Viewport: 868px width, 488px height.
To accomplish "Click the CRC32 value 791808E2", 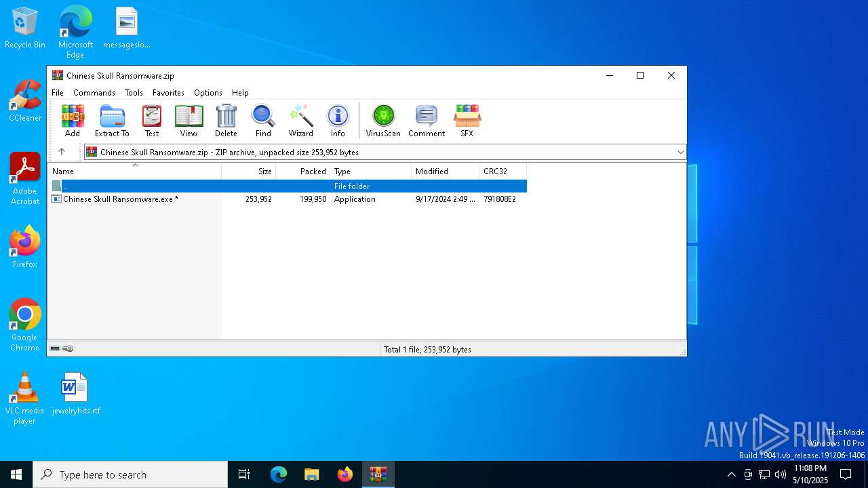I will coord(500,199).
